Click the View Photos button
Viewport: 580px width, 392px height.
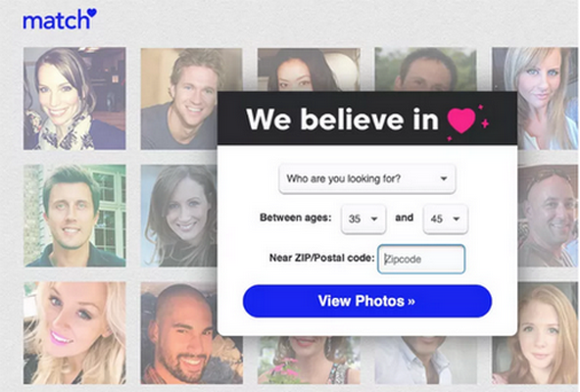coord(367,301)
